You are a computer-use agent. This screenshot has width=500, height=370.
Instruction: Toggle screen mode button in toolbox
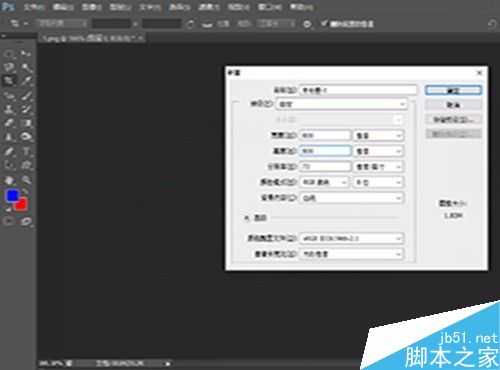tap(26, 221)
